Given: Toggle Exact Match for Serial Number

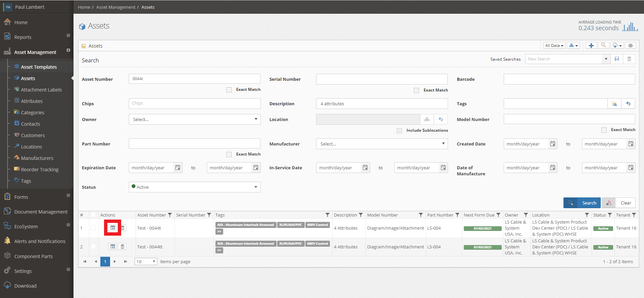Looking at the screenshot, I should [416, 91].
